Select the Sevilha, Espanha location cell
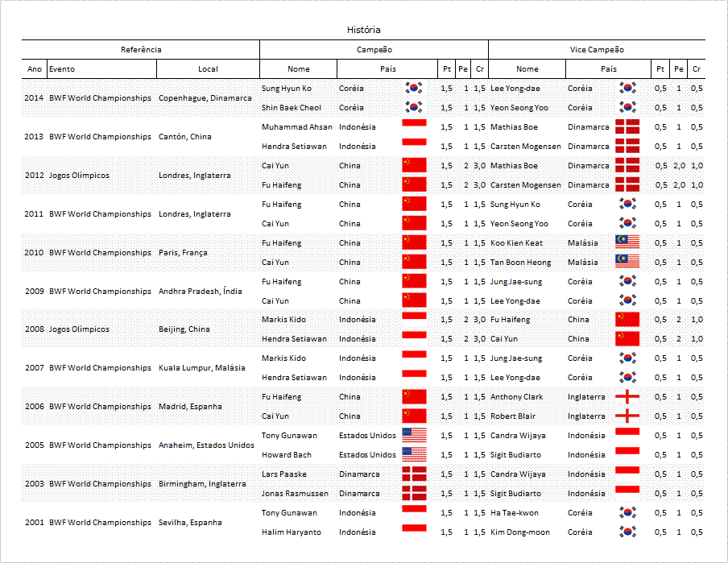Image resolution: width=728 pixels, height=563 pixels. click(x=190, y=522)
